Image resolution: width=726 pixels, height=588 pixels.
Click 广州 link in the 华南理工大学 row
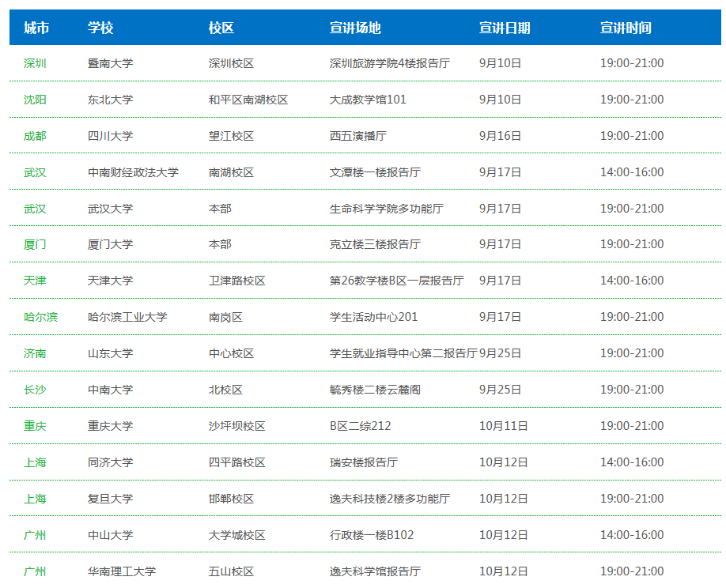click(35, 571)
